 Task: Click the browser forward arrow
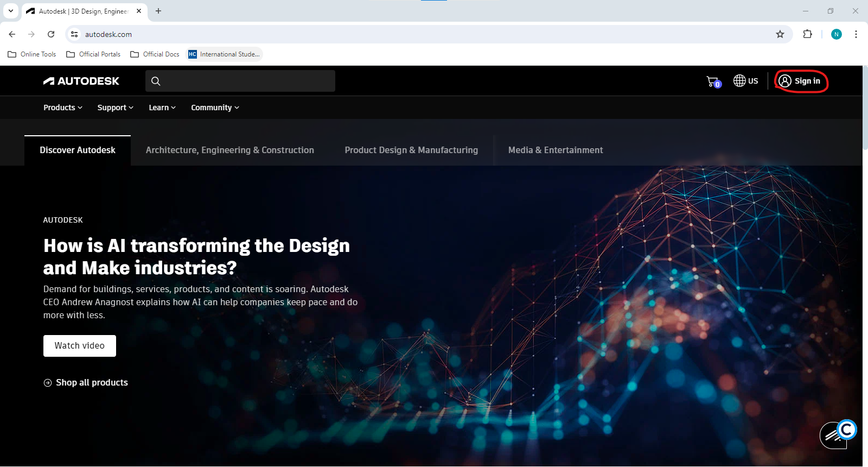(31, 34)
